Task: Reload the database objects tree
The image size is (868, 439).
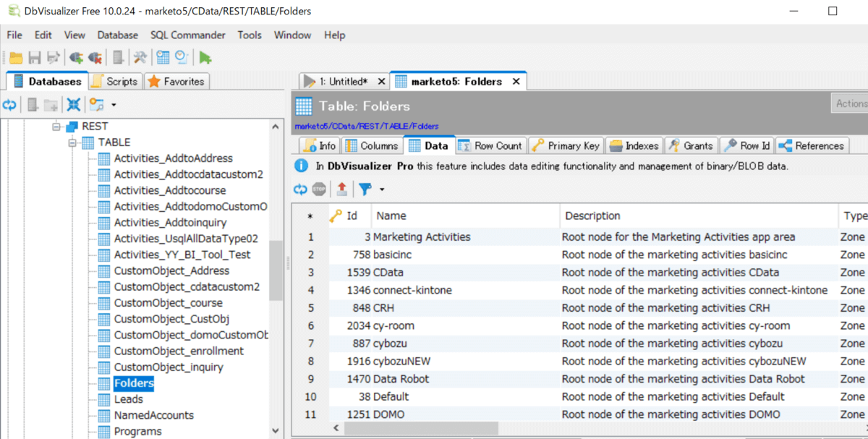Action: point(9,106)
